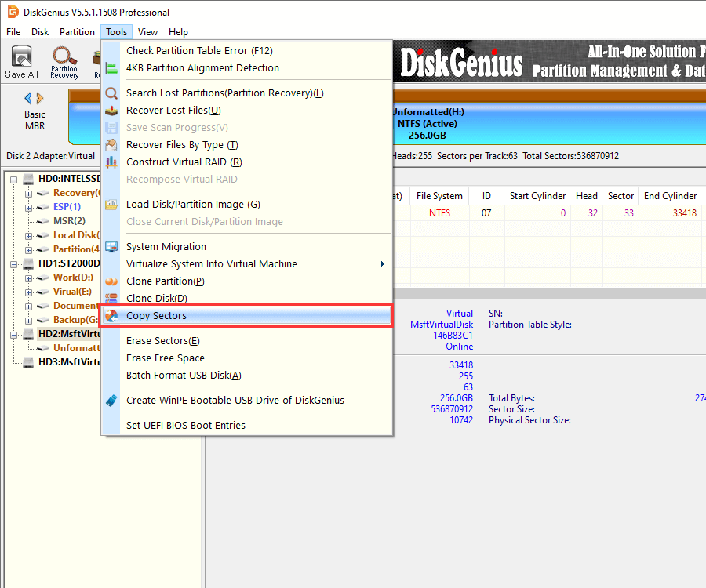Expand the Work(D:) partition node

click(28, 278)
